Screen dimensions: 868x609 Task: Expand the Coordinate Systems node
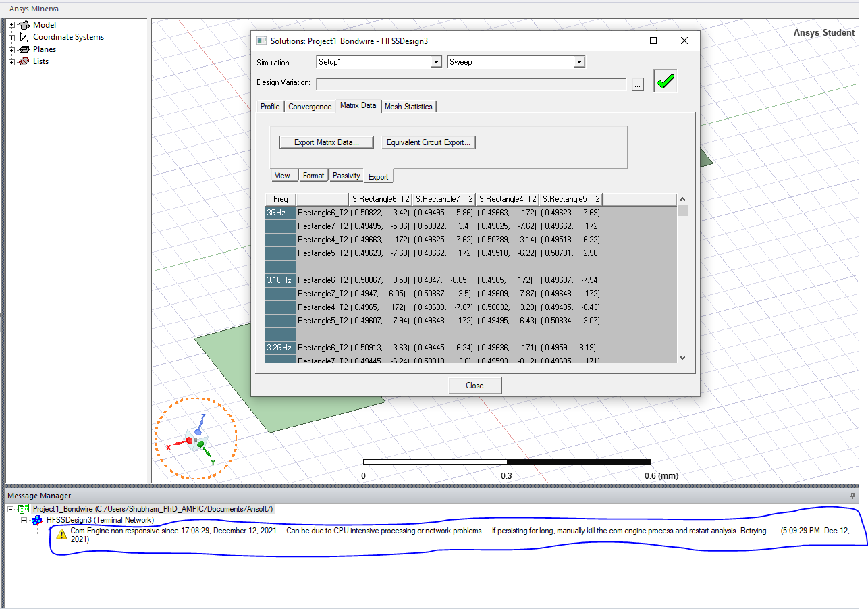pos(11,37)
